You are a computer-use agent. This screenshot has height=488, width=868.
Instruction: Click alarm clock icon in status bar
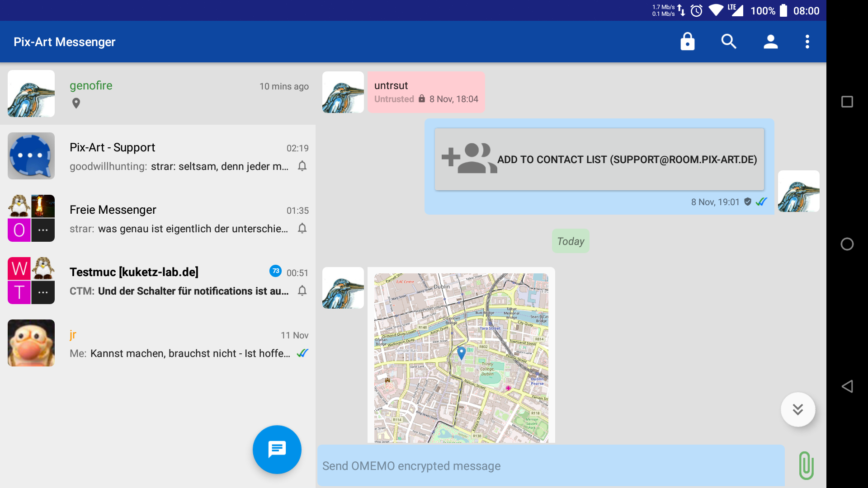click(697, 10)
